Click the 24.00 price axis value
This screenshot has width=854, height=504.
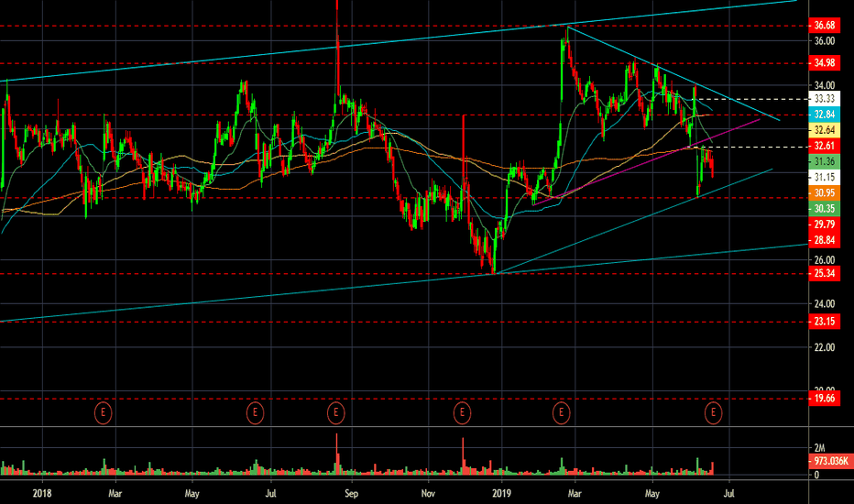825,303
